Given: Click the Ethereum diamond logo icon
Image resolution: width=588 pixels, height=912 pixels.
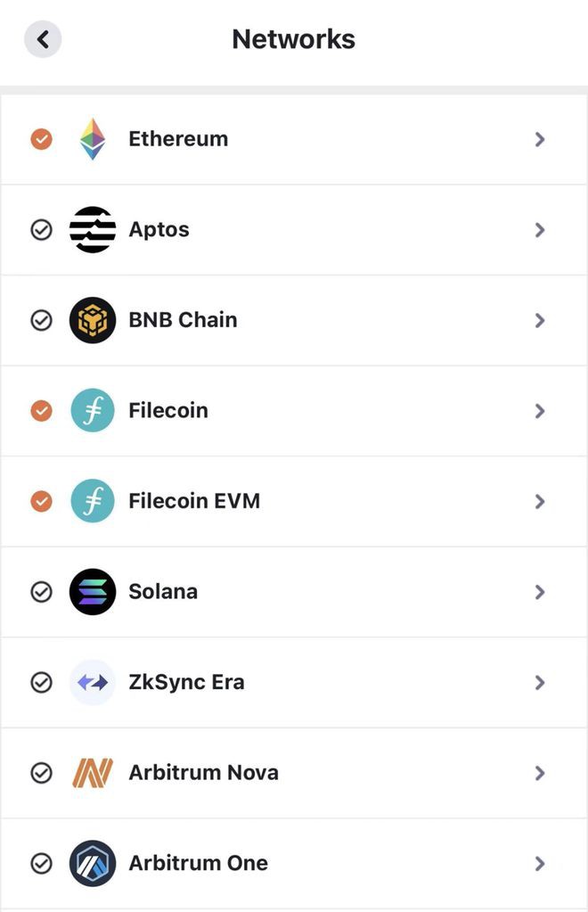Looking at the screenshot, I should tap(93, 139).
